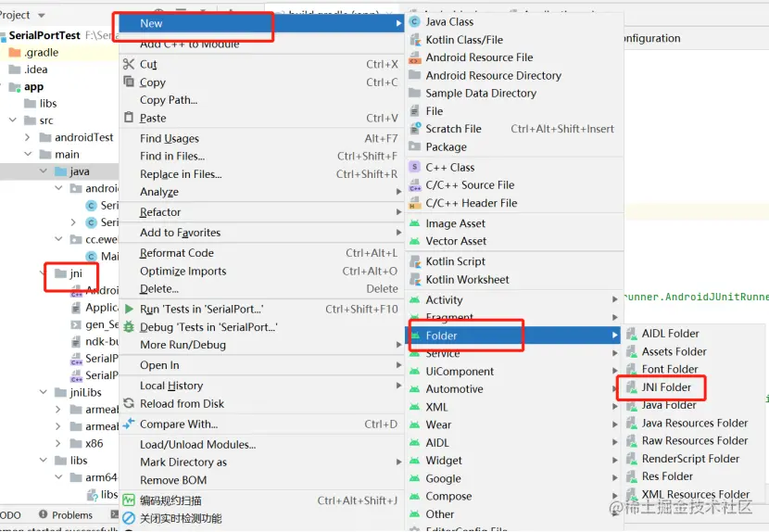Open the Analyze submenu arrow

click(398, 192)
